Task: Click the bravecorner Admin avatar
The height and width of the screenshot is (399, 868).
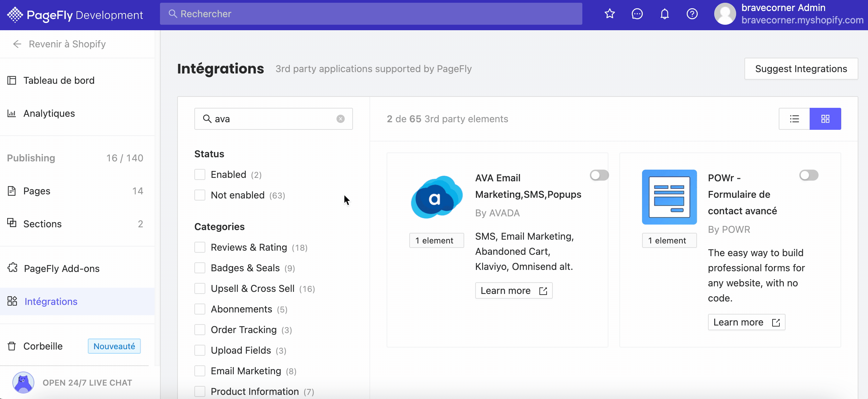Action: [x=725, y=14]
